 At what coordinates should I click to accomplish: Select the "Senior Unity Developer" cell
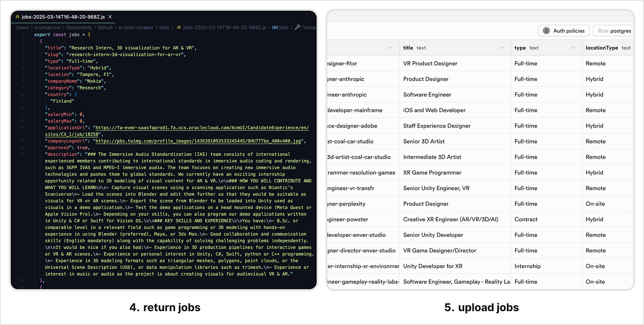coord(455,235)
